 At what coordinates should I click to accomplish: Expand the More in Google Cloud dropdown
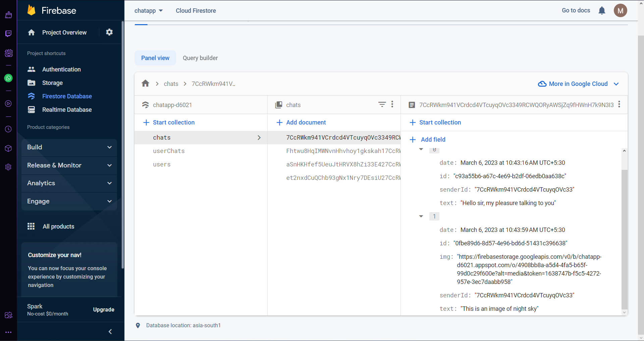616,84
